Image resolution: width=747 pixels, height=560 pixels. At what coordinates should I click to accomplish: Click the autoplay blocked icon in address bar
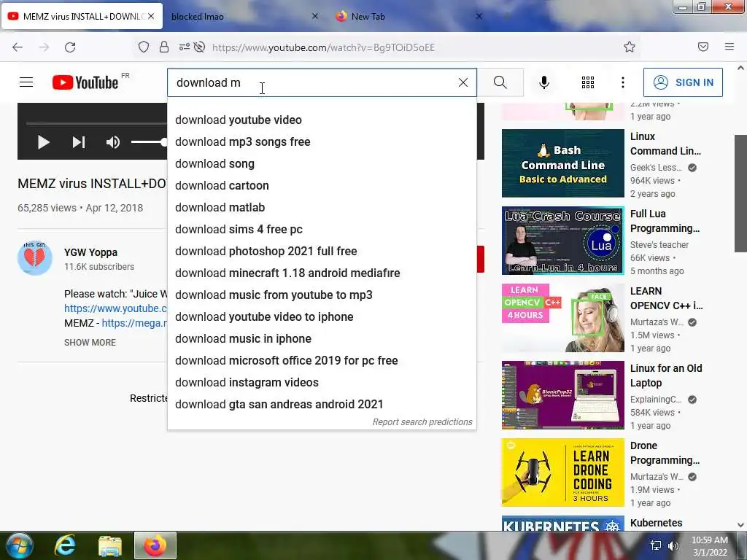coord(200,47)
